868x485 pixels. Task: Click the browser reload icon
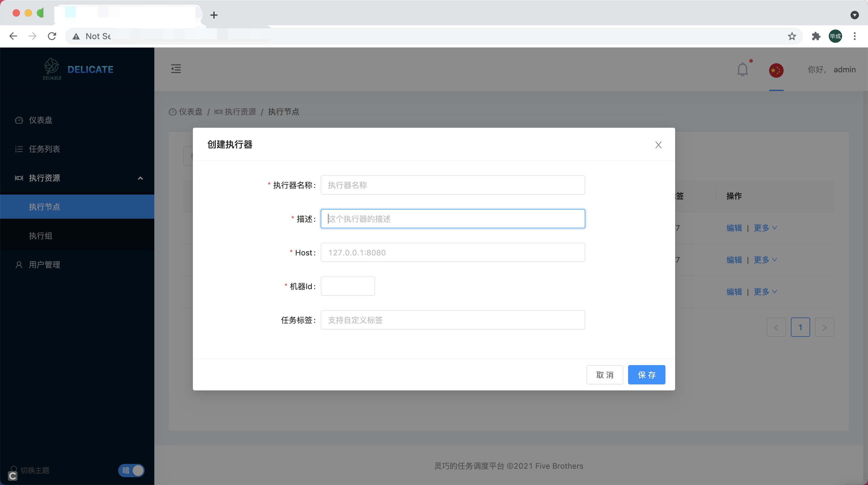pyautogui.click(x=52, y=36)
